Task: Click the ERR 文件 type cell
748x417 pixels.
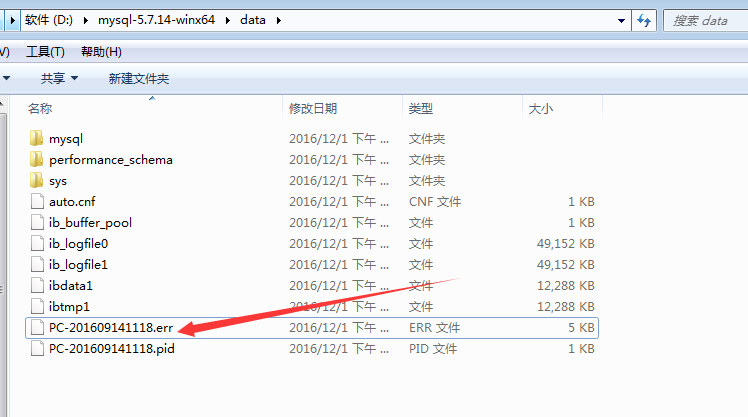Action: (435, 327)
